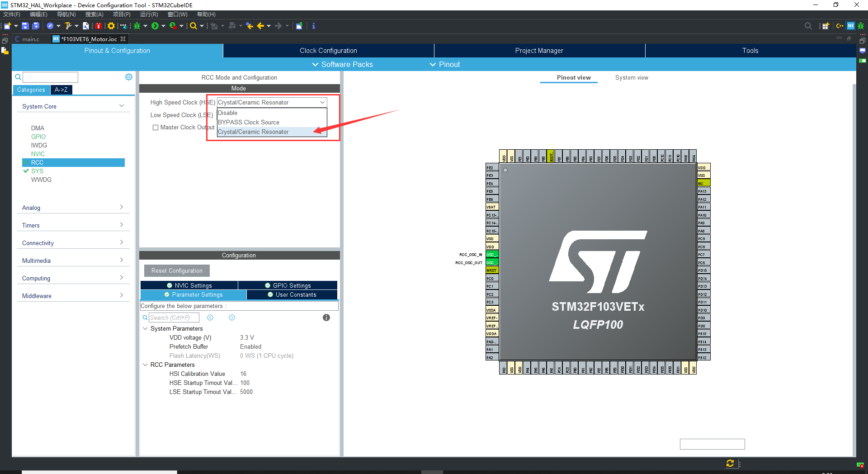Click the Reset Configuration button
This screenshot has width=868, height=474.
(x=177, y=270)
